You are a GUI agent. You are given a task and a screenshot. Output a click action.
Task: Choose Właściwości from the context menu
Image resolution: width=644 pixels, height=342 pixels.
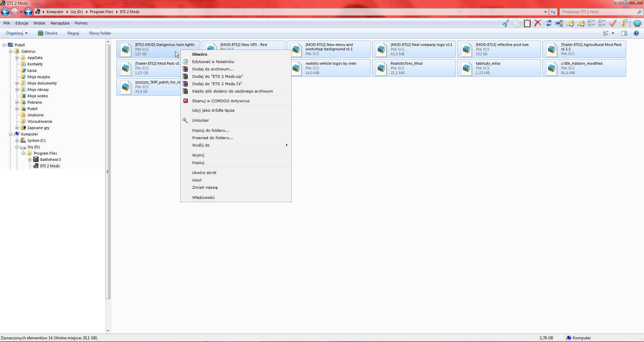[x=236, y=197]
